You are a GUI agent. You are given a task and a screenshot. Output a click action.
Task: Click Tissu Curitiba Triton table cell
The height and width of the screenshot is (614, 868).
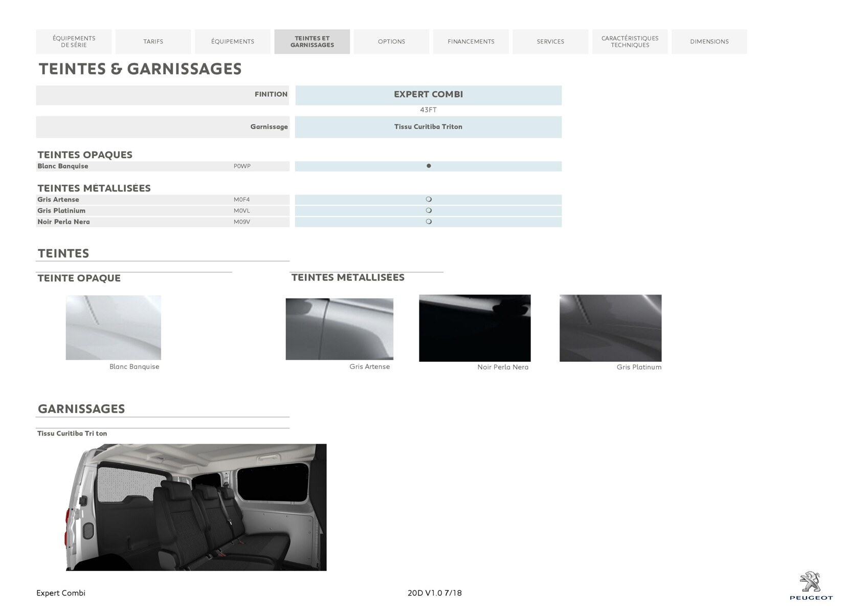(x=428, y=127)
